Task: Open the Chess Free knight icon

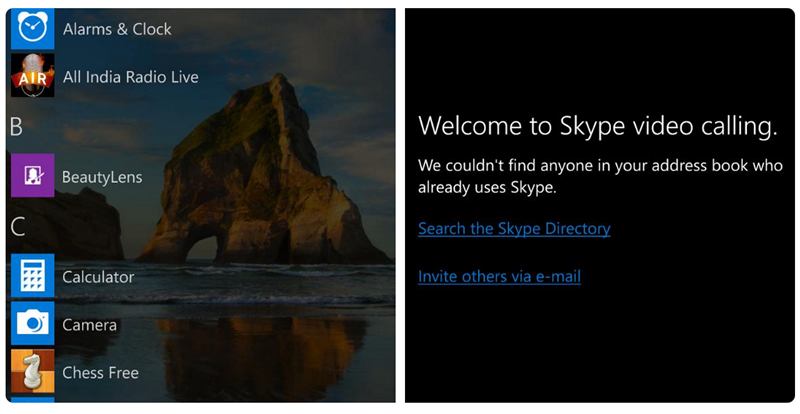Action: point(33,371)
